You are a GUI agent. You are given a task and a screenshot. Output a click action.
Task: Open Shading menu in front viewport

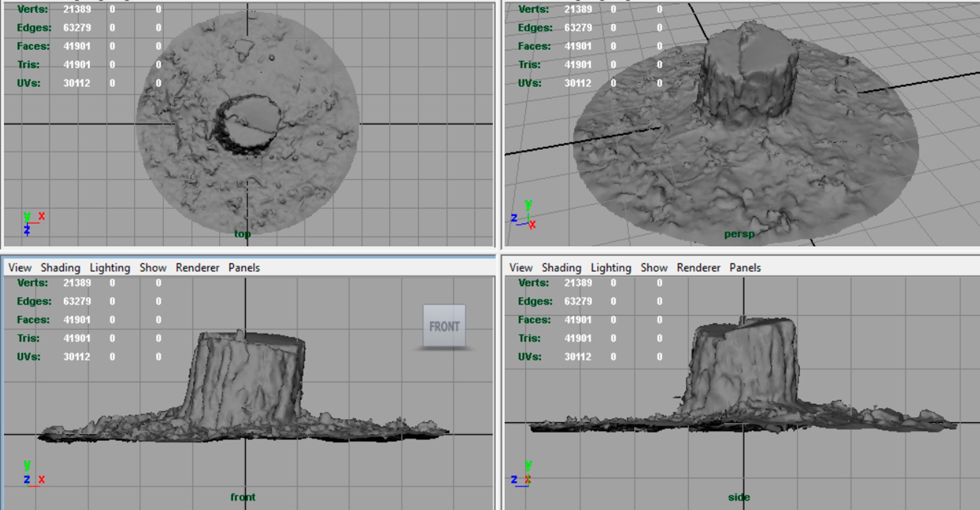[x=60, y=267]
